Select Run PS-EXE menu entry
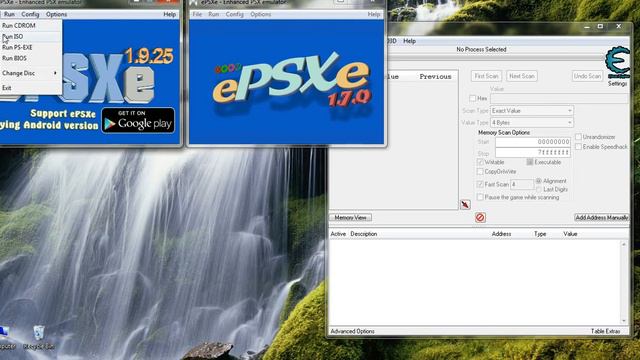 (17, 47)
